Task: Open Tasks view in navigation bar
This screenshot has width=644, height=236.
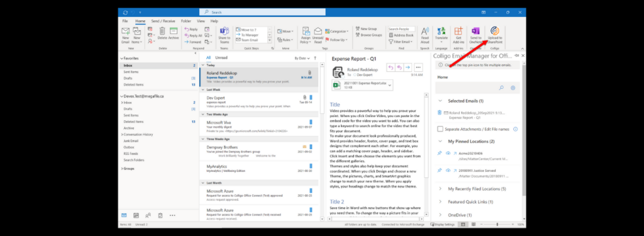Action: [160, 215]
